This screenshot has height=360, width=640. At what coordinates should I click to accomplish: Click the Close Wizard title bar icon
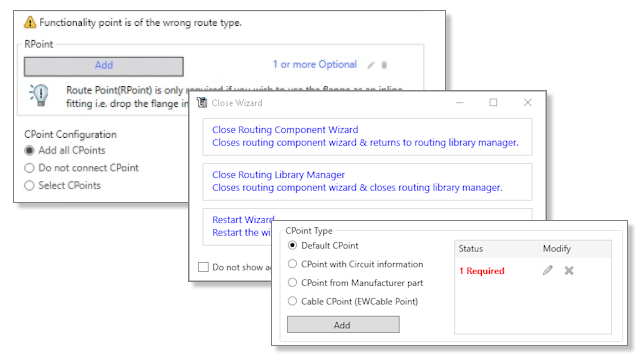click(x=202, y=102)
